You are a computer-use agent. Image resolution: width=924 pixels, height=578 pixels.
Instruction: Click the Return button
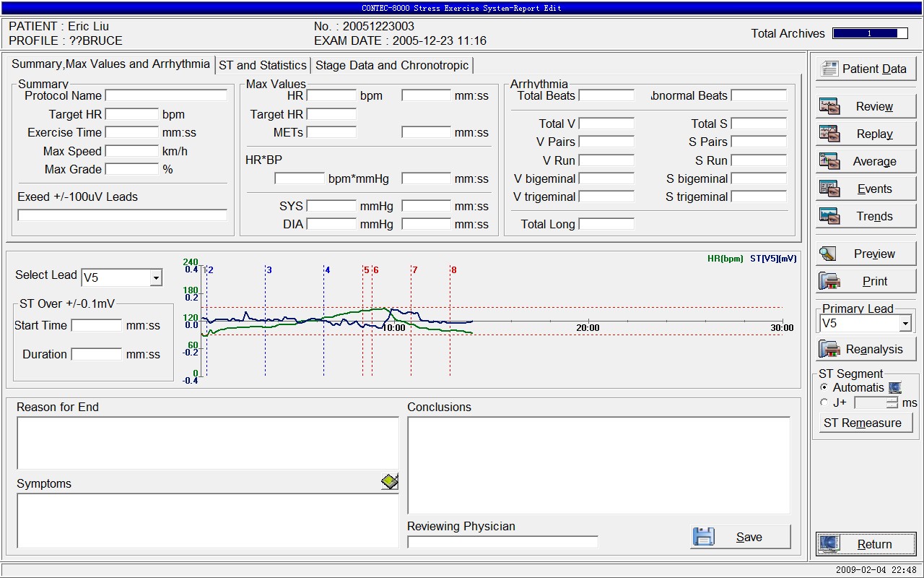click(x=866, y=544)
